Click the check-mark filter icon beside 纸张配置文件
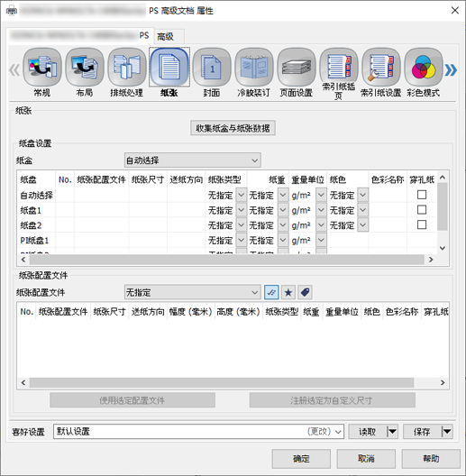Image resolution: width=466 pixels, height=476 pixels. (271, 292)
